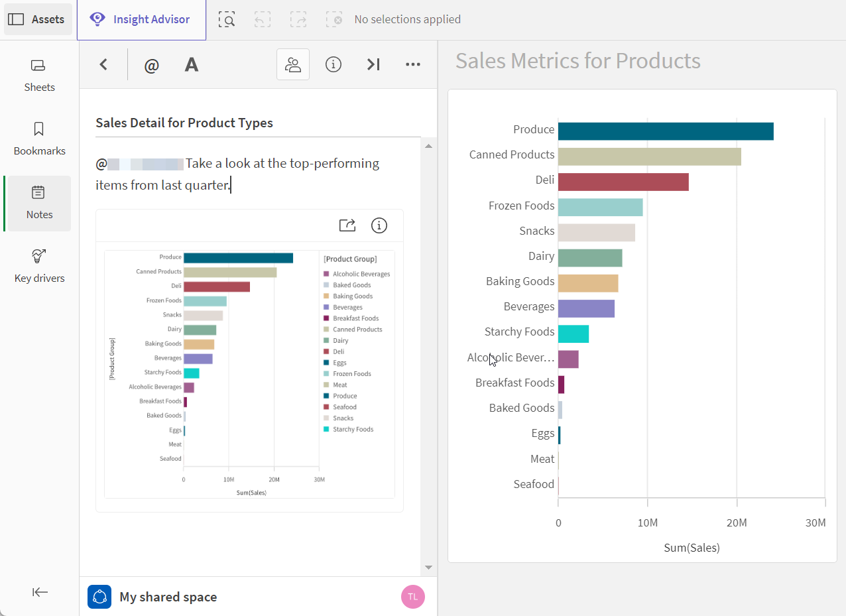Open the Bookmarks panel

click(39, 139)
